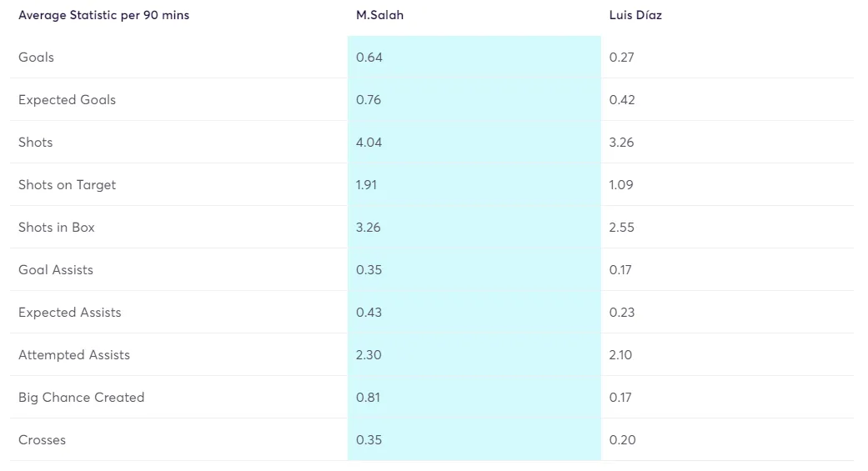Select Salah's Goal Assists value 0.35

coord(369,270)
